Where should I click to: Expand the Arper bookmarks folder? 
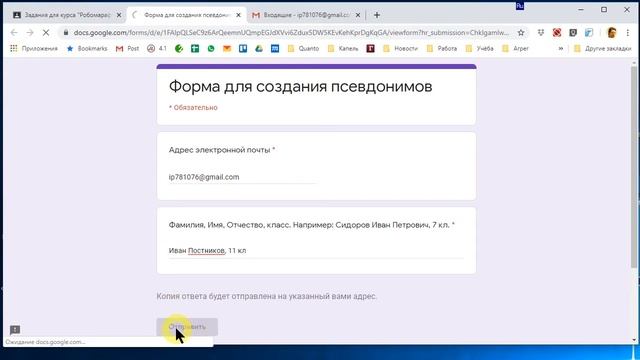pos(515,49)
